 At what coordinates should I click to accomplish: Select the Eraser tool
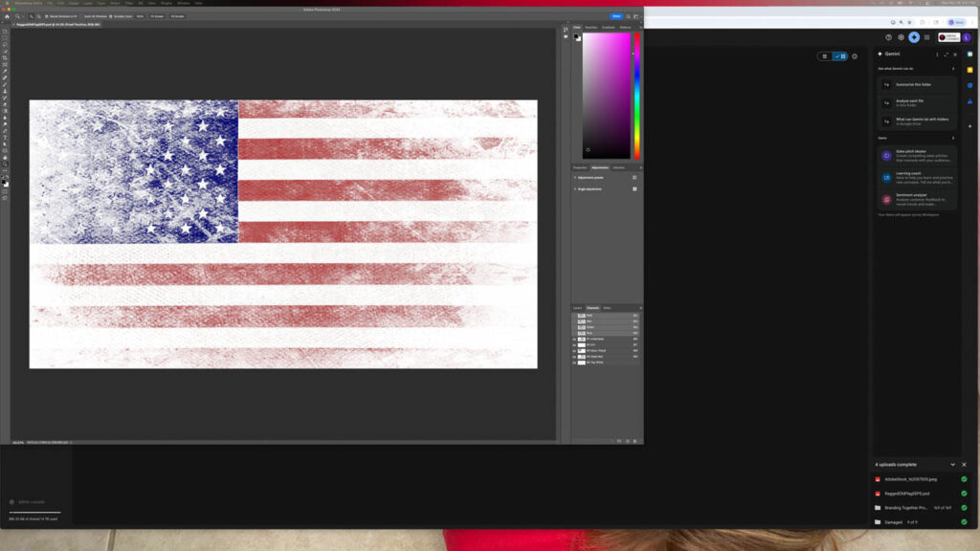pos(5,104)
